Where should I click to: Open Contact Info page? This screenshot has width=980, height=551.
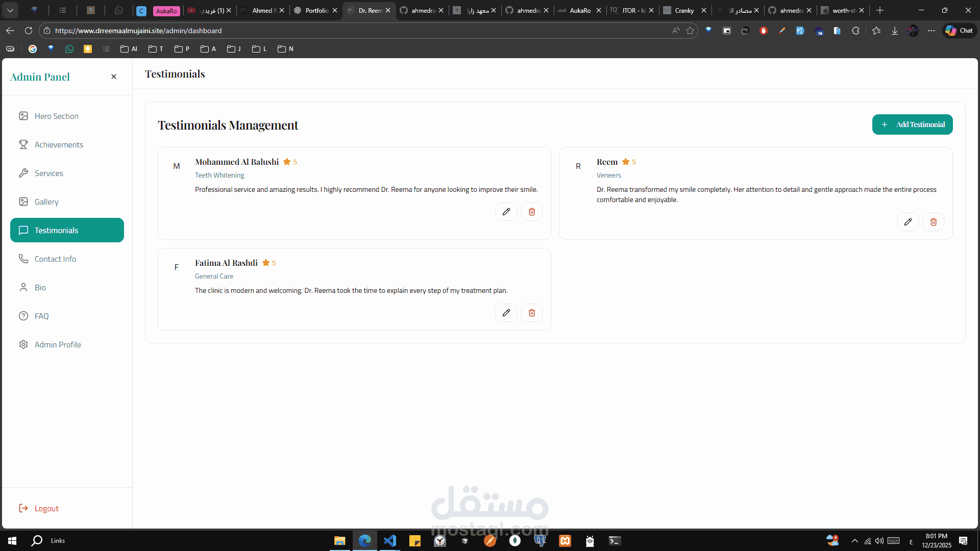click(x=55, y=259)
